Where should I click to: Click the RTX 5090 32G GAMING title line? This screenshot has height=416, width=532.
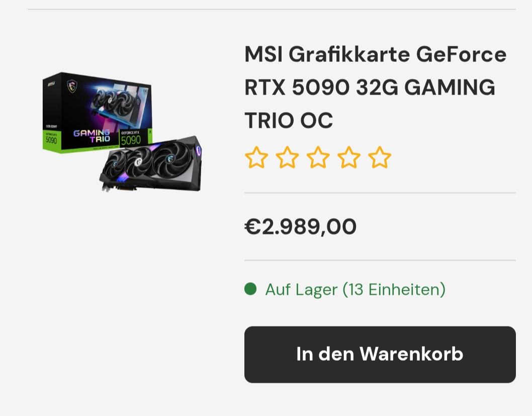click(x=370, y=87)
